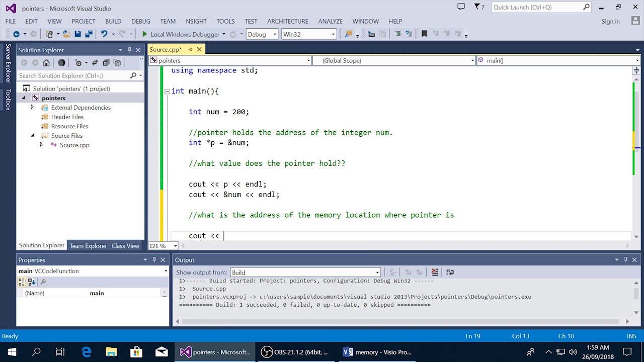This screenshot has height=362, width=644.
Task: Click the Navigate Backward toolbar icon
Action: 16,34
